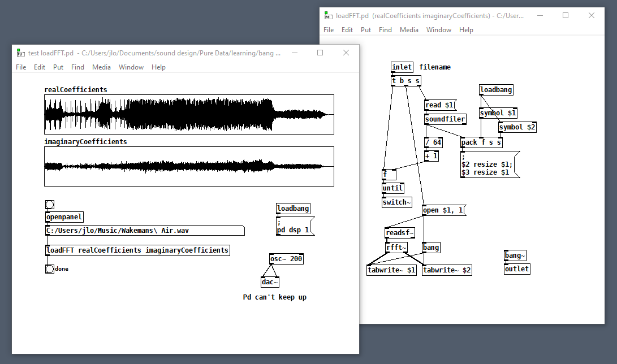Open Edit menu in loadFFT.pd window

(x=347, y=30)
